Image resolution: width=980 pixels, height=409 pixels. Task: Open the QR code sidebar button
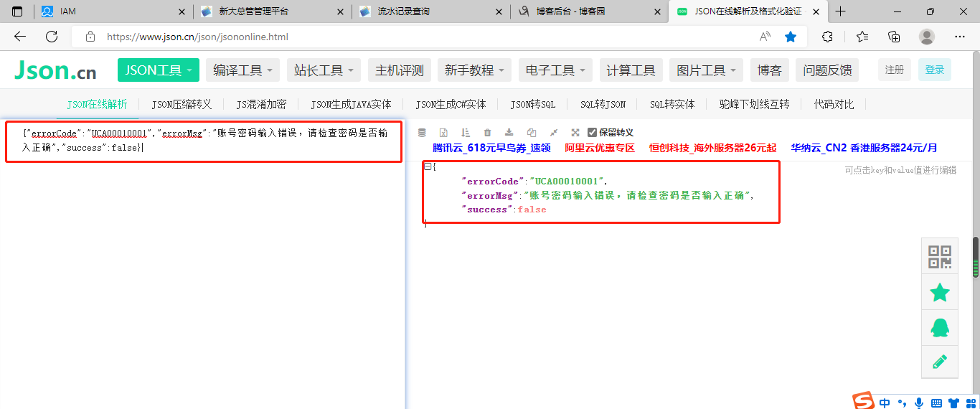pos(940,256)
